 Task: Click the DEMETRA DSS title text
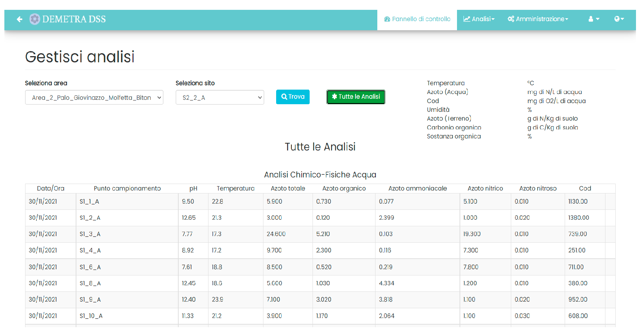click(74, 19)
